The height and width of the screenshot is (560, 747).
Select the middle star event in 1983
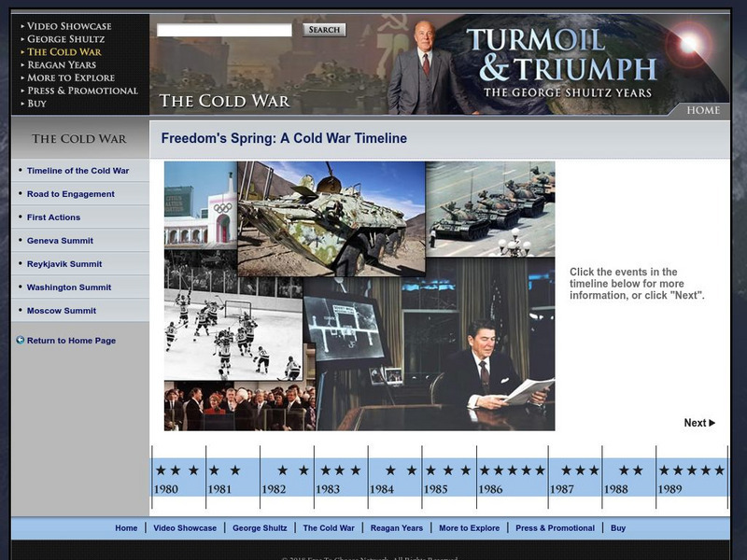point(340,470)
